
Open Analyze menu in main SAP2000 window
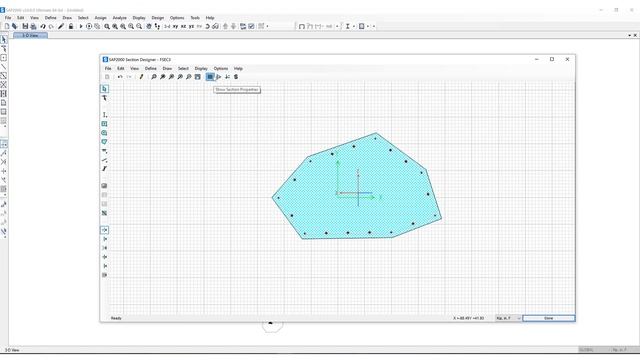coord(120,18)
